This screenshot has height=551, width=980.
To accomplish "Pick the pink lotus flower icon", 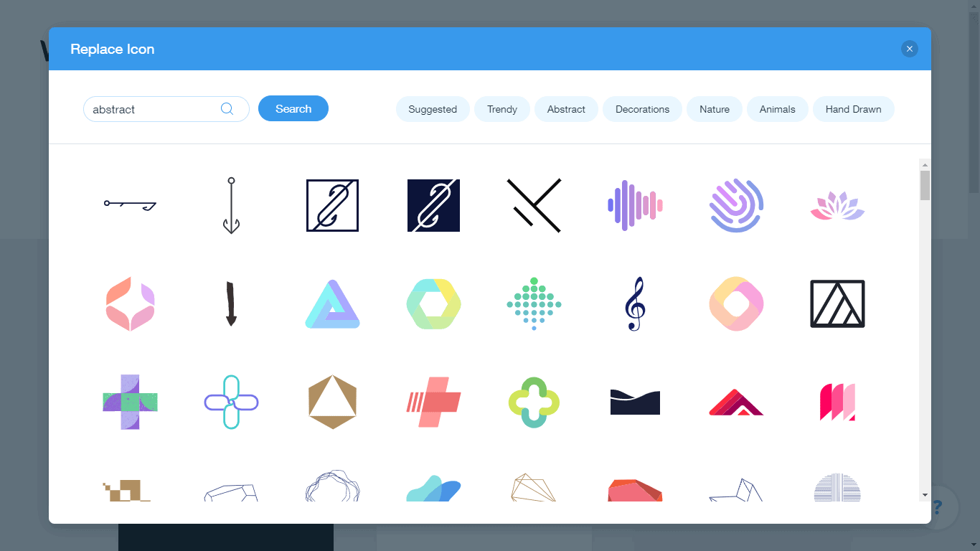I will (837, 206).
